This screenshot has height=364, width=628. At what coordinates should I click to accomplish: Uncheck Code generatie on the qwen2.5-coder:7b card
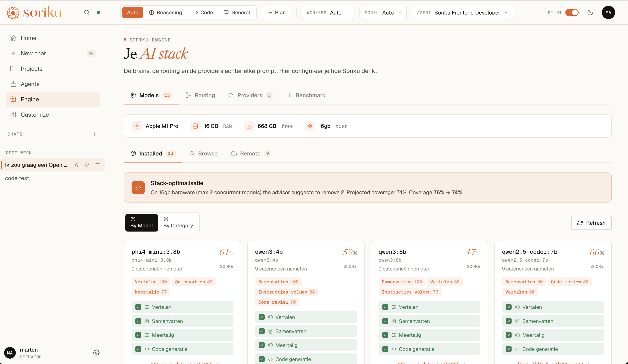(509, 349)
